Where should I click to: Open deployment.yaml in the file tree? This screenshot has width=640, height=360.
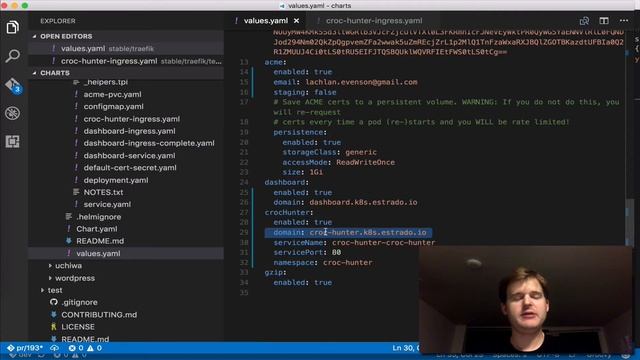point(116,180)
